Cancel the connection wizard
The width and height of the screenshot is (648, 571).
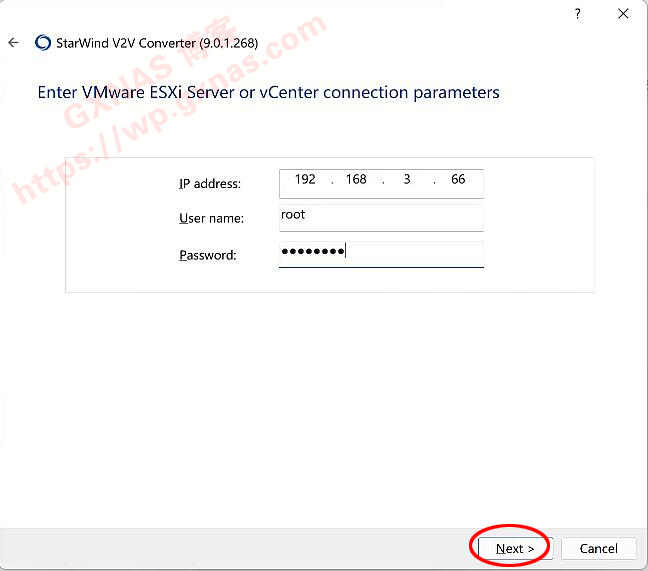[598, 548]
